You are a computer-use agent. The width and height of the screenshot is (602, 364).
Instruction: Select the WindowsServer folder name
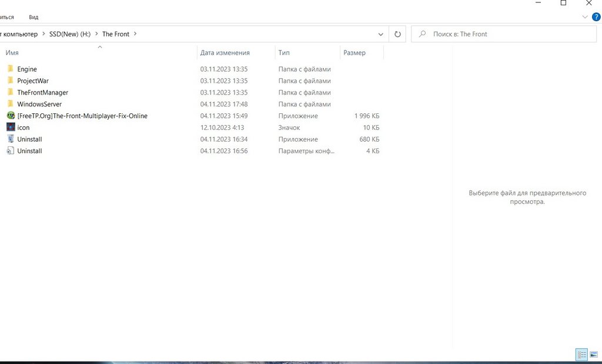[39, 104]
